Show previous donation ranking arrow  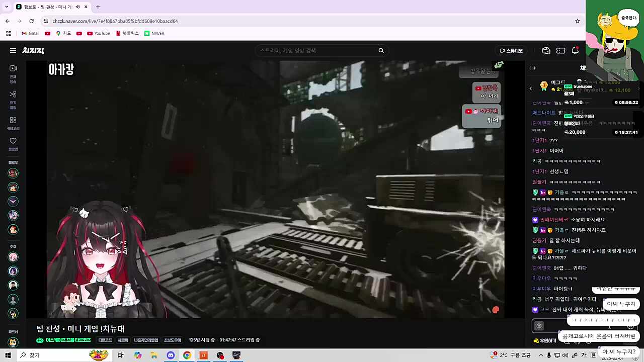[x=530, y=88]
